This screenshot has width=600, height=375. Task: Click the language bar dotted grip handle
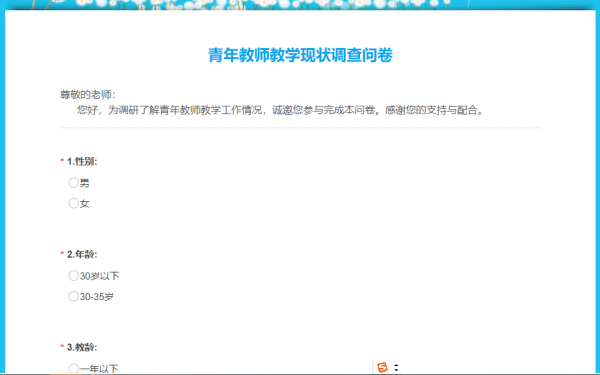[x=372, y=367]
